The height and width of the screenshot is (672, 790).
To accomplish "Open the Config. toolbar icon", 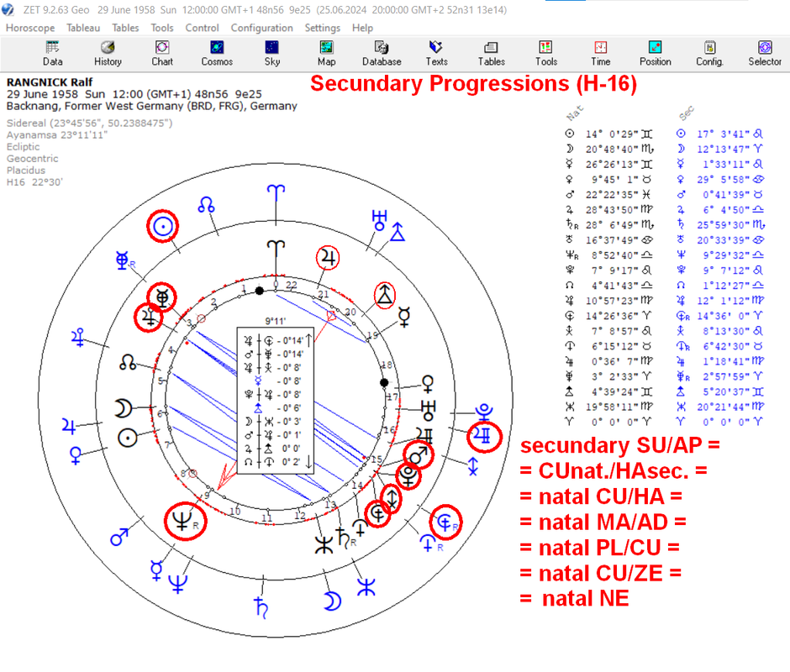I will [709, 54].
